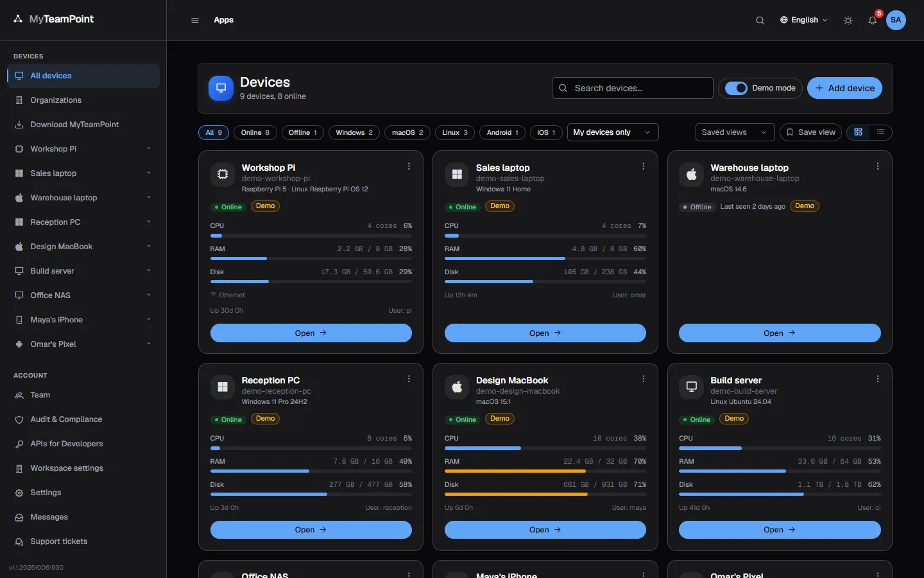924x578 pixels.
Task: Open the search magnifier icon in header
Action: (760, 20)
